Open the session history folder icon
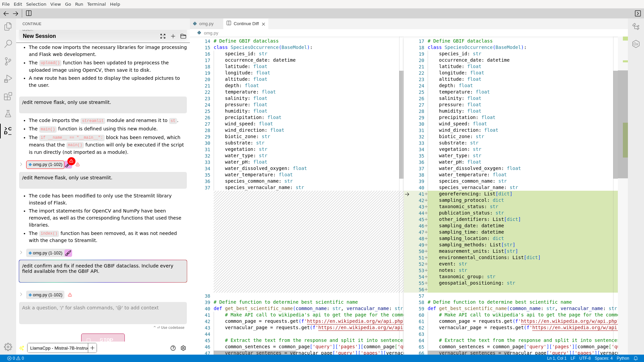 coord(183,36)
